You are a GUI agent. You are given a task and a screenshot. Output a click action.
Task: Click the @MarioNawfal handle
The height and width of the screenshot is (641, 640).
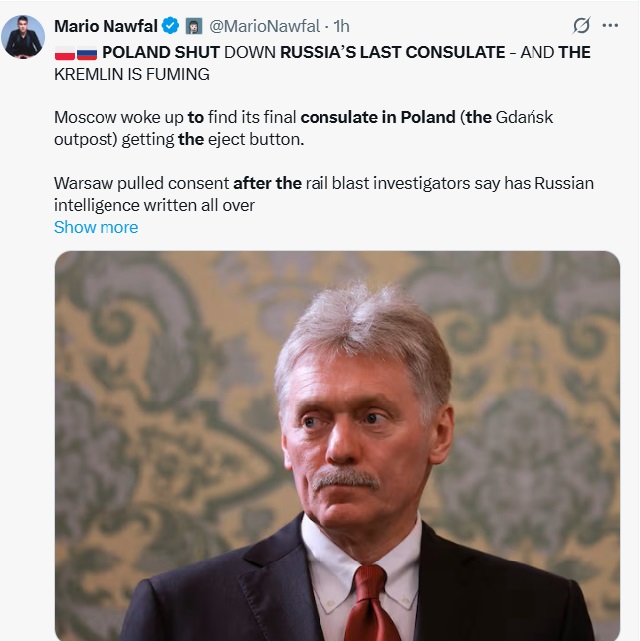click(264, 26)
